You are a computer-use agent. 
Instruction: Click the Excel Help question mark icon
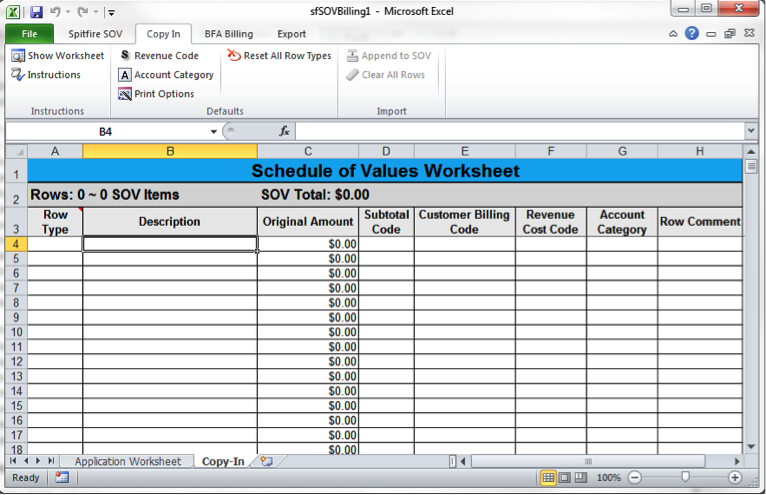692,33
